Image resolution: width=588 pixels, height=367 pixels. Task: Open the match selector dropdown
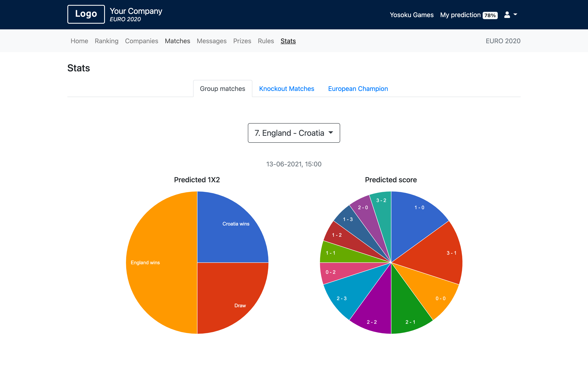click(294, 133)
